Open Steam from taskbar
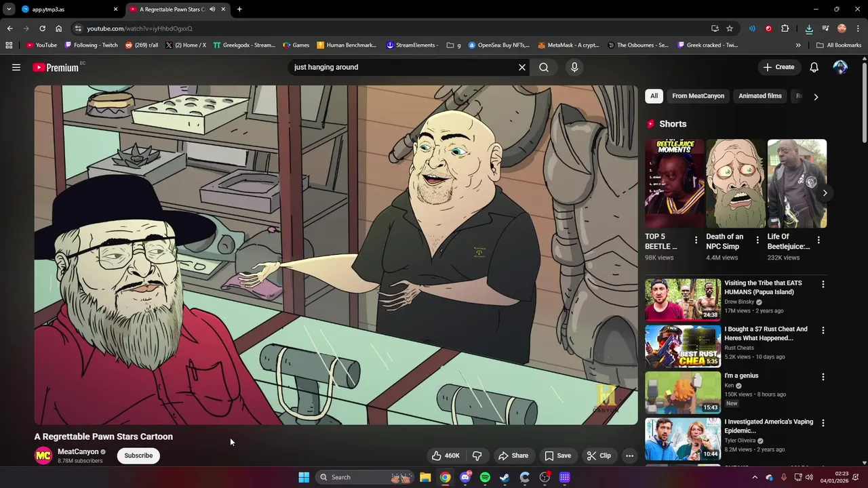Image resolution: width=868 pixels, height=488 pixels. click(505, 477)
